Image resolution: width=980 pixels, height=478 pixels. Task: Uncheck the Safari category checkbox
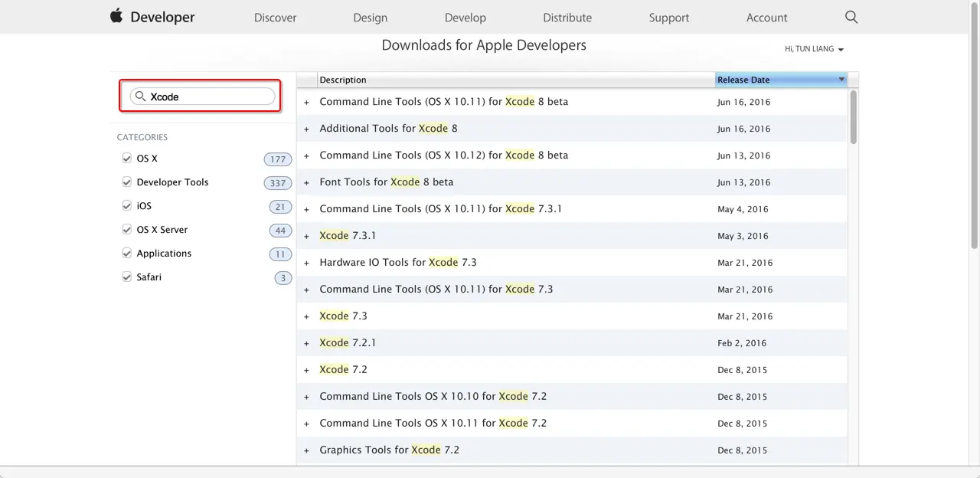(x=127, y=277)
